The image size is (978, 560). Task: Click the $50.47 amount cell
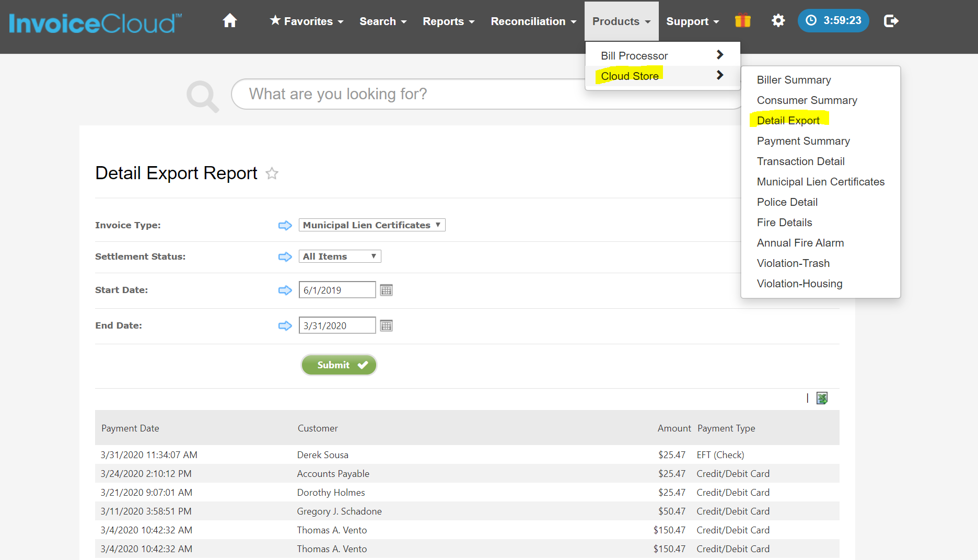672,511
